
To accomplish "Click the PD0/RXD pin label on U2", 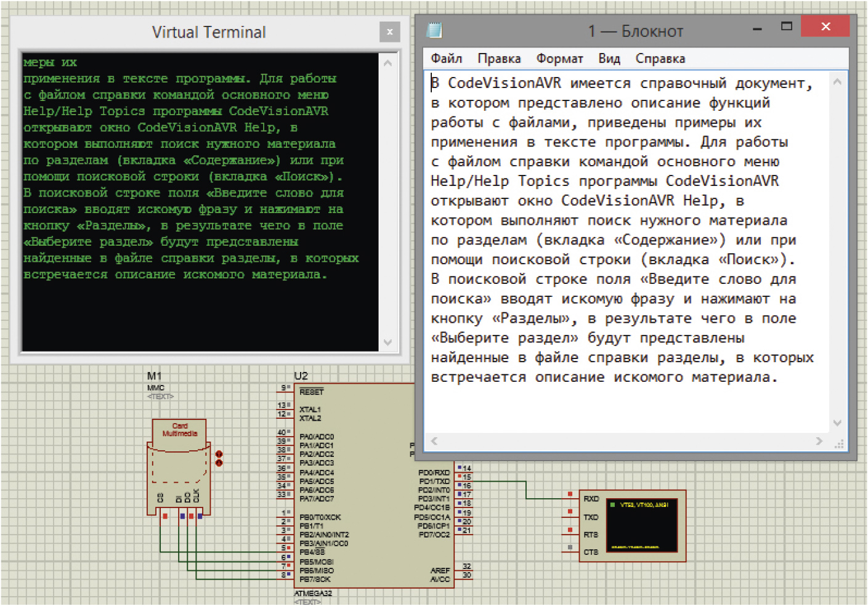I will [x=434, y=472].
